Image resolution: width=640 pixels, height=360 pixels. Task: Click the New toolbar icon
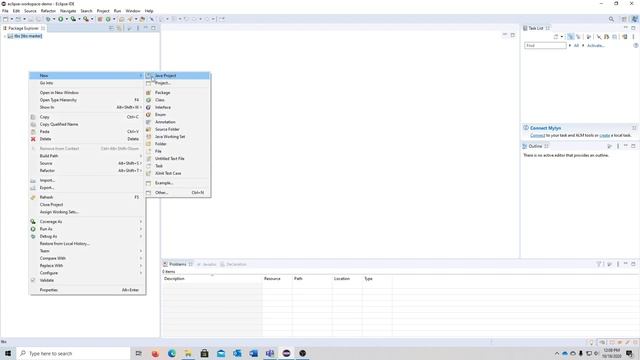pyautogui.click(x=6, y=19)
